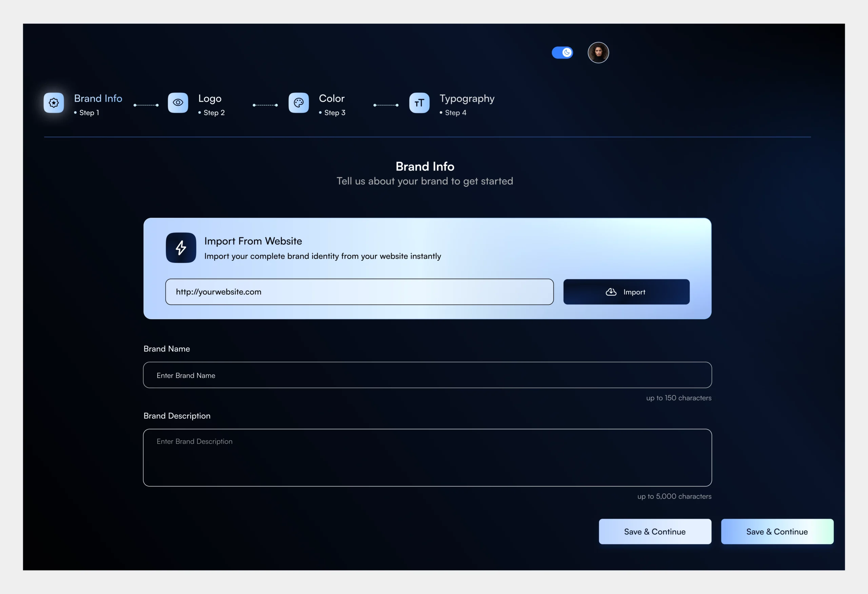Image resolution: width=868 pixels, height=594 pixels.
Task: Open the user profile avatar
Action: coord(598,53)
